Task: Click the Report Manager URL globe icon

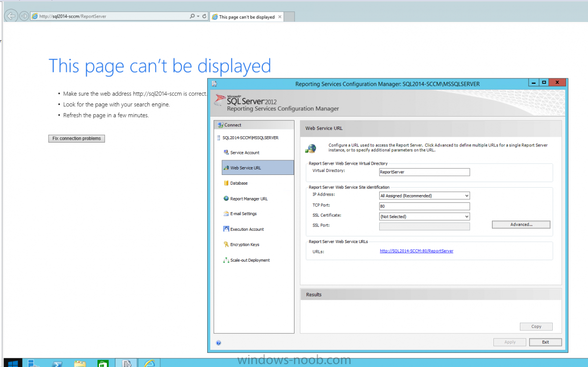Action: [226, 198]
